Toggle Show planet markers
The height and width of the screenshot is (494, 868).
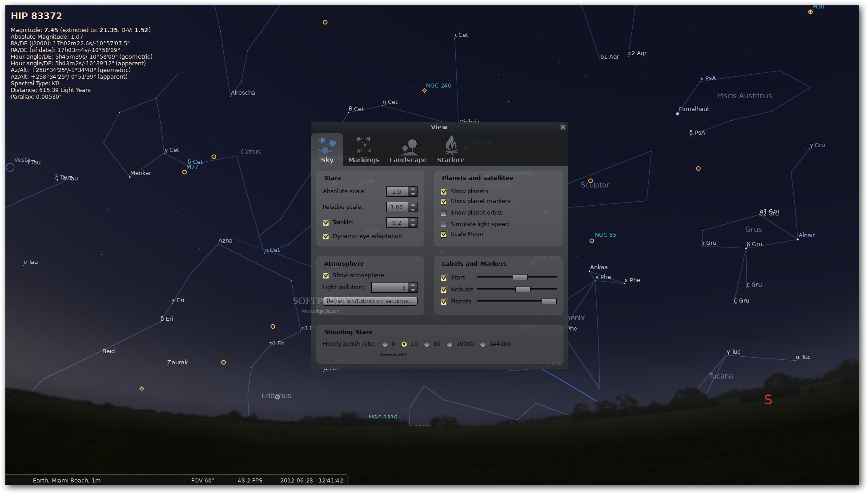444,201
